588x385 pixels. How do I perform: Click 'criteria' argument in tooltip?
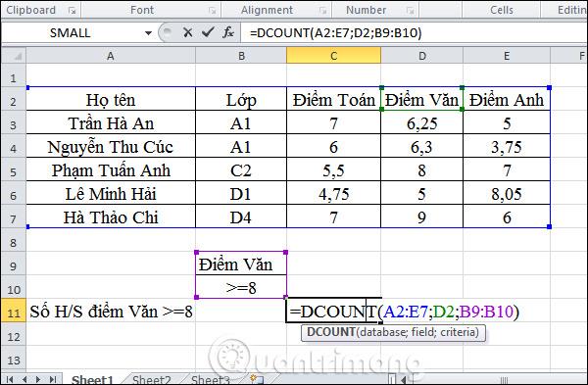(x=459, y=332)
